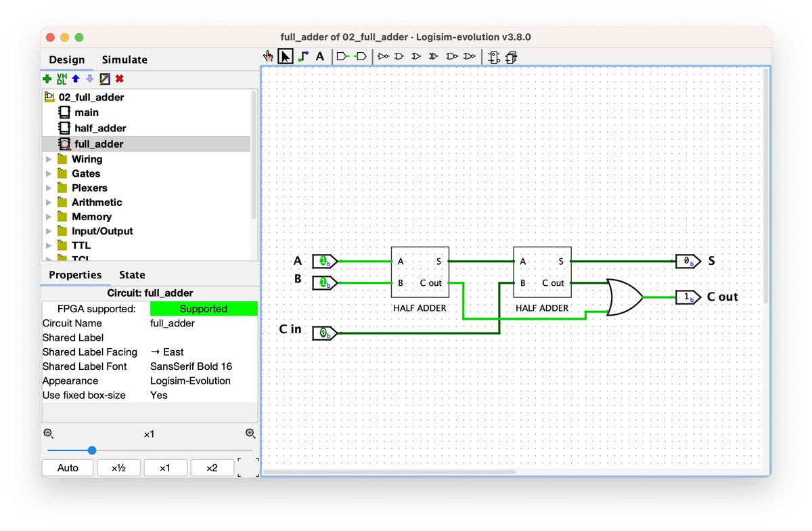812x531 pixels.
Task: Select the S output pin
Action: 688,261
